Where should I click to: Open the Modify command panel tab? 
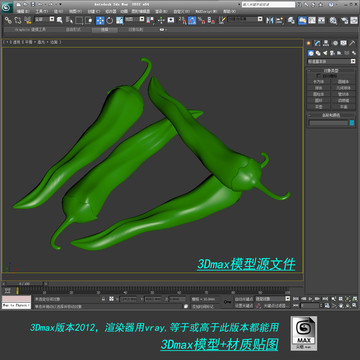tap(317, 43)
